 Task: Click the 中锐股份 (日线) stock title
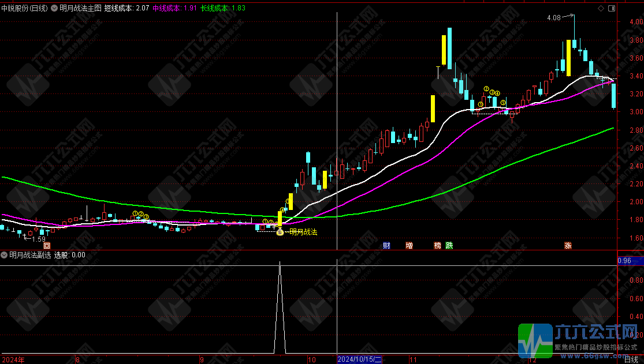24,9
